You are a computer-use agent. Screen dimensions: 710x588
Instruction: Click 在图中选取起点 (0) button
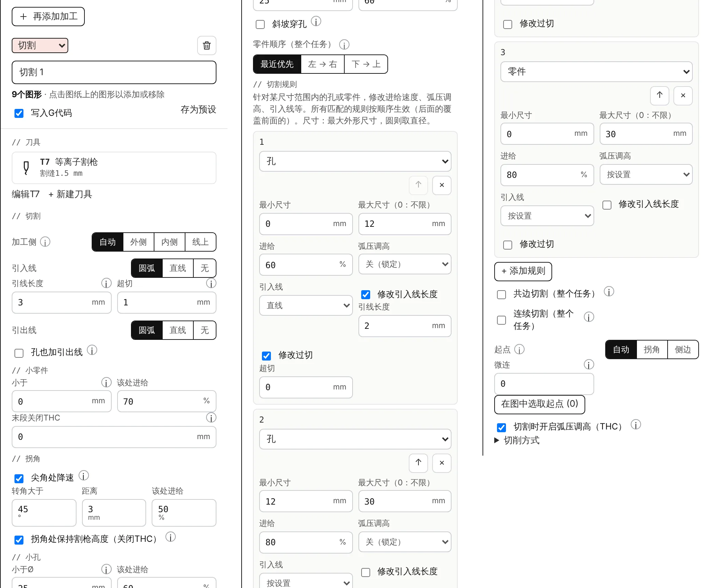(539, 404)
